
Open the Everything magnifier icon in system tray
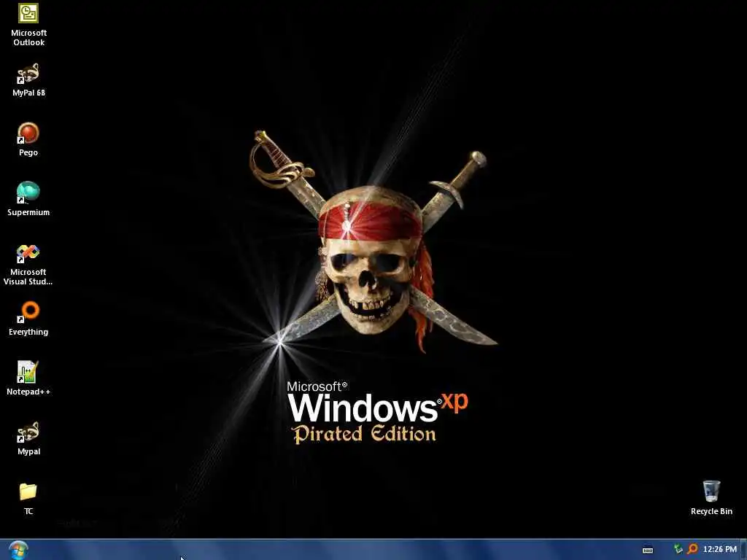(x=692, y=550)
